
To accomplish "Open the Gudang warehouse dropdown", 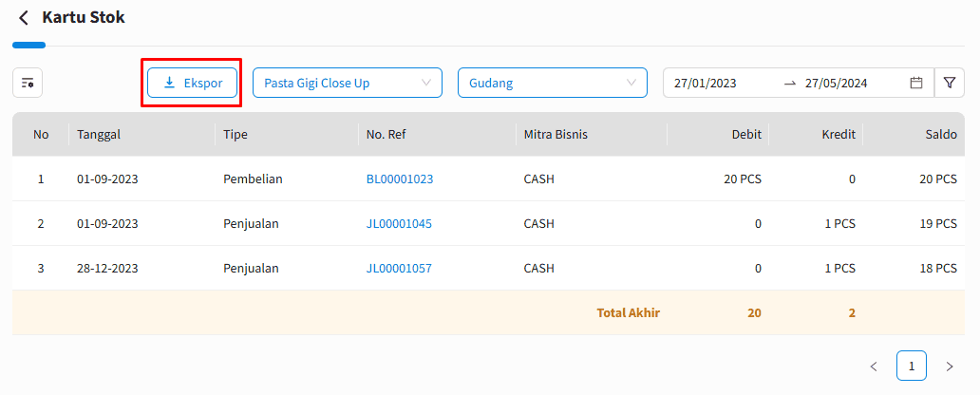I will [553, 83].
